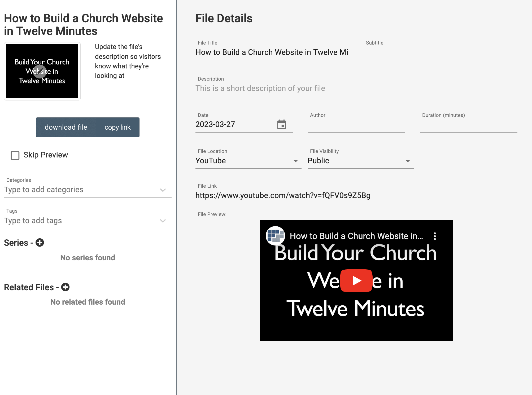Viewport: 532px width, 395px height.
Task: Toggle the Skip Preview checkbox
Action: tap(15, 155)
